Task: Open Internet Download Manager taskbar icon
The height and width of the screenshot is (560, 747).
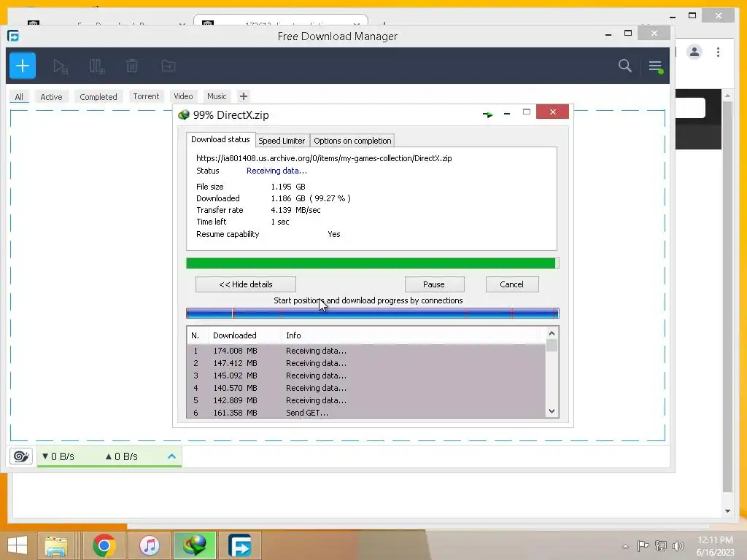Action: [x=195, y=545]
